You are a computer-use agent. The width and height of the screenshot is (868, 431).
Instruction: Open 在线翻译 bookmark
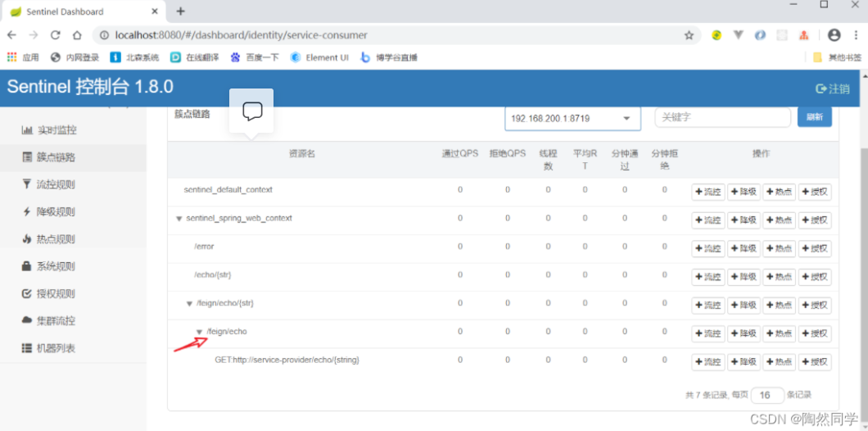point(195,57)
